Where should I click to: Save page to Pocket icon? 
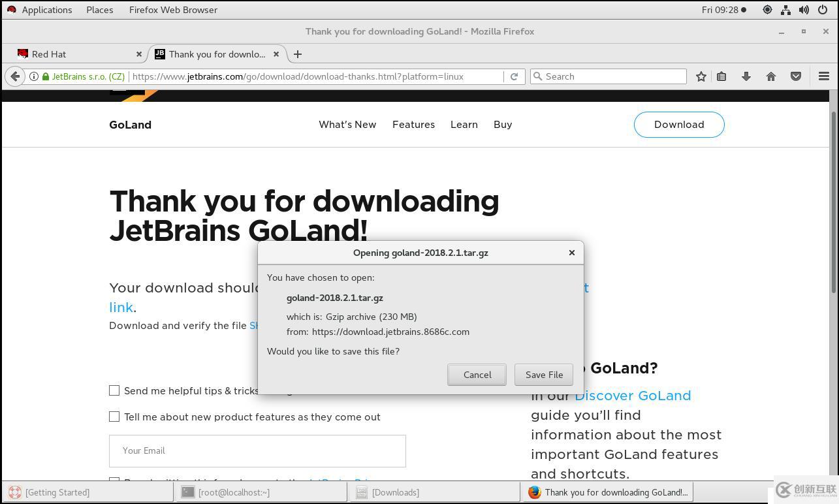pos(796,76)
